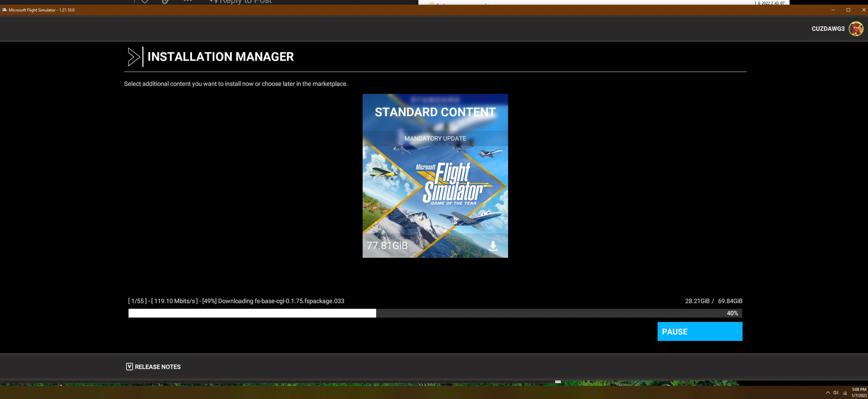
Task: Open the network status tray icon
Action: tap(845, 393)
